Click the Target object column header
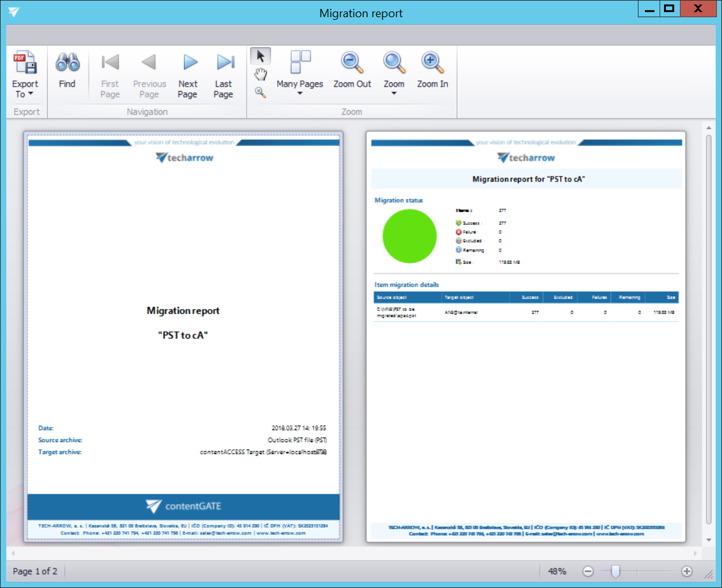This screenshot has height=588, width=722. pos(475,298)
